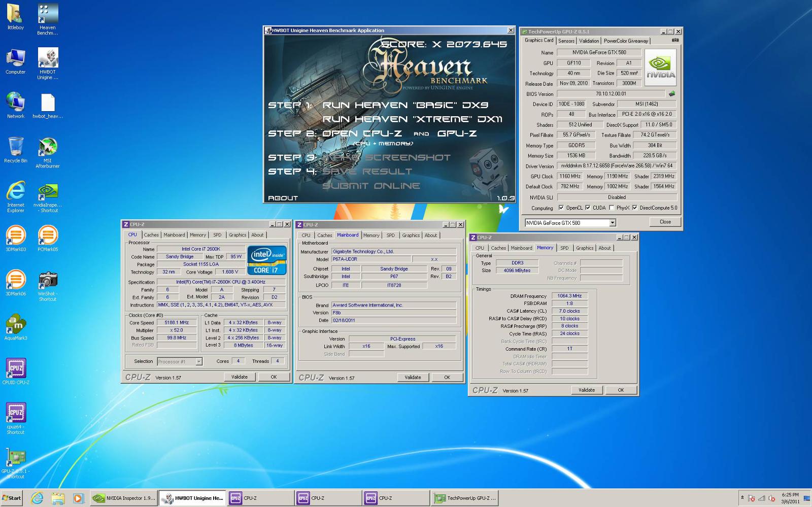This screenshot has height=507, width=812.
Task: Open GPU selection dropdown in GPU-Z
Action: click(613, 223)
